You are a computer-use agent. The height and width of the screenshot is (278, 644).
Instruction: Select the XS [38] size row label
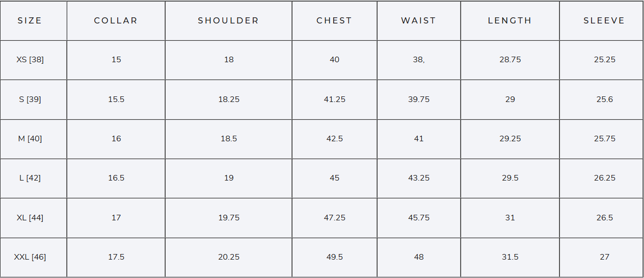pyautogui.click(x=30, y=60)
